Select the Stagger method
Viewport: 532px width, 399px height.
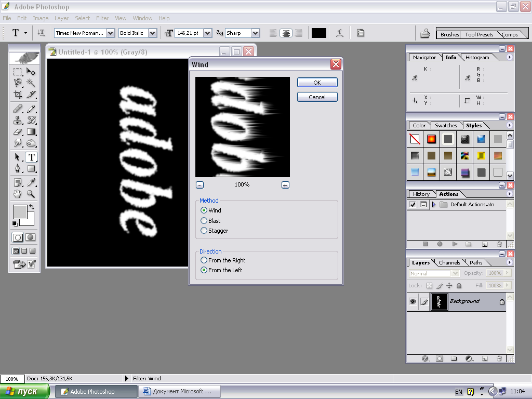tap(204, 231)
